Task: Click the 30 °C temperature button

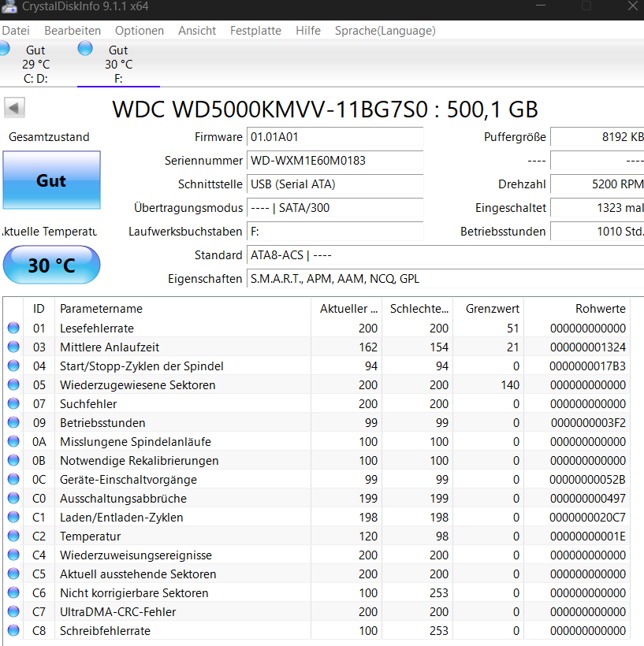Action: (51, 265)
